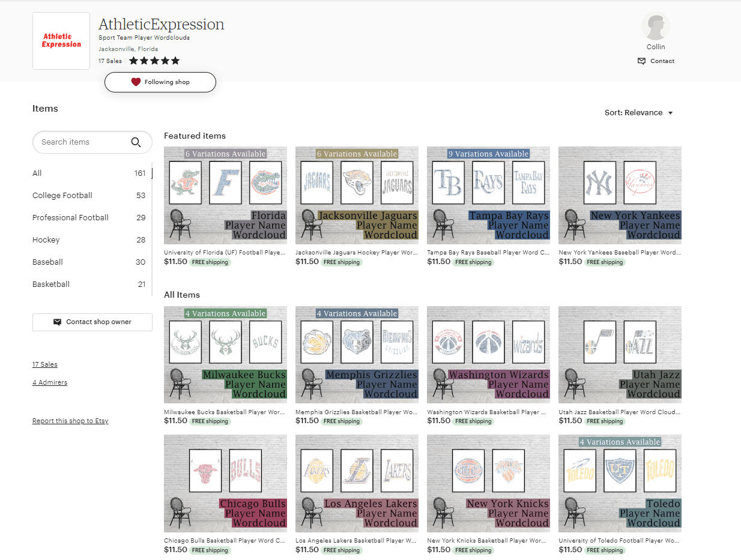Click the Utah Jazz Basketball listing title
The image size is (741, 560).
click(620, 412)
